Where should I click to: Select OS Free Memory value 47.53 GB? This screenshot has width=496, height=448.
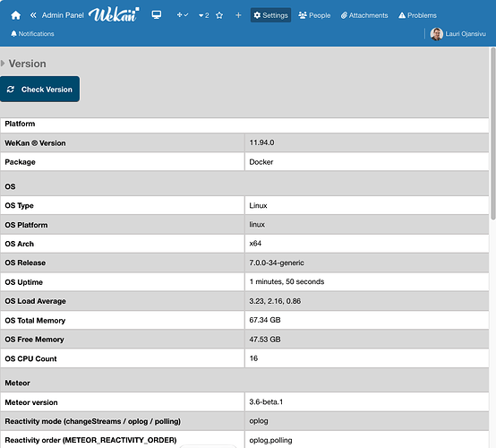coord(265,339)
